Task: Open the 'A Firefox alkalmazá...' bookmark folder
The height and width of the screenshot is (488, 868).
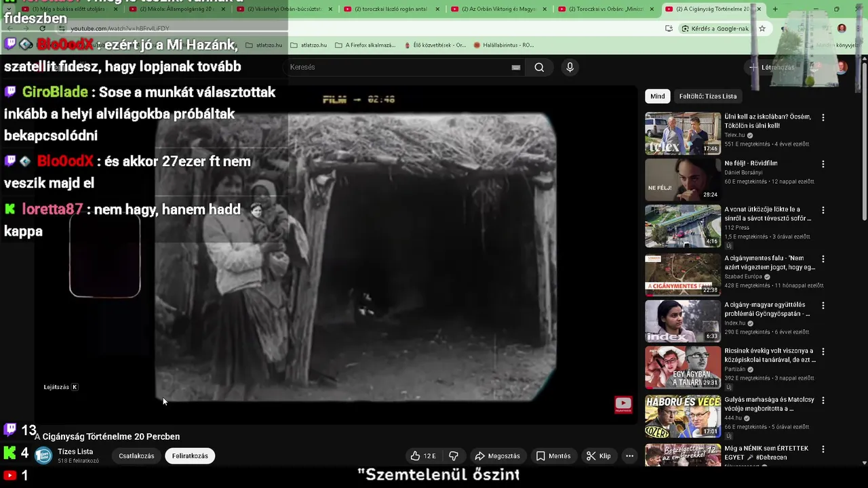Action: [365, 45]
